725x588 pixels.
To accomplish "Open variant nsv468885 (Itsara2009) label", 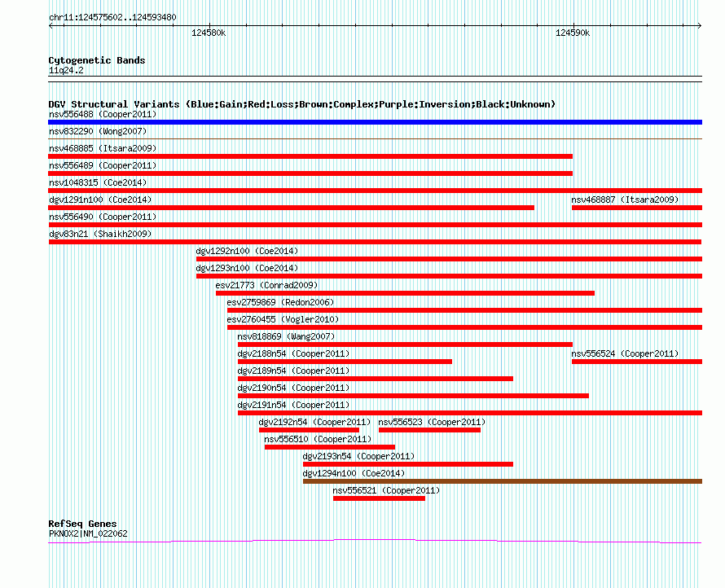I will click(103, 148).
